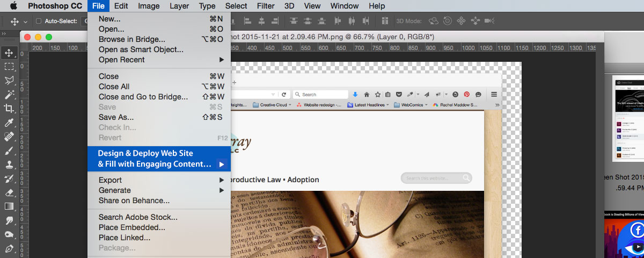Select the Eraser tool

[x=9, y=192]
